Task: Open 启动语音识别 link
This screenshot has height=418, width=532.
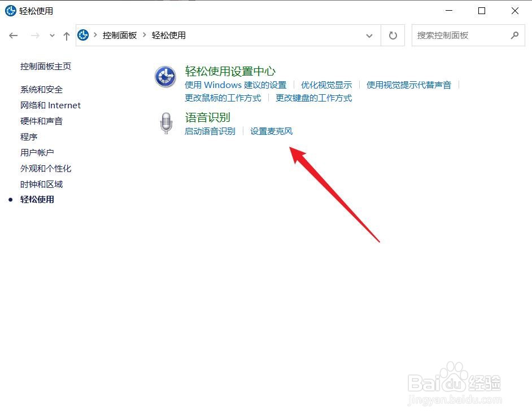Action: 210,131
